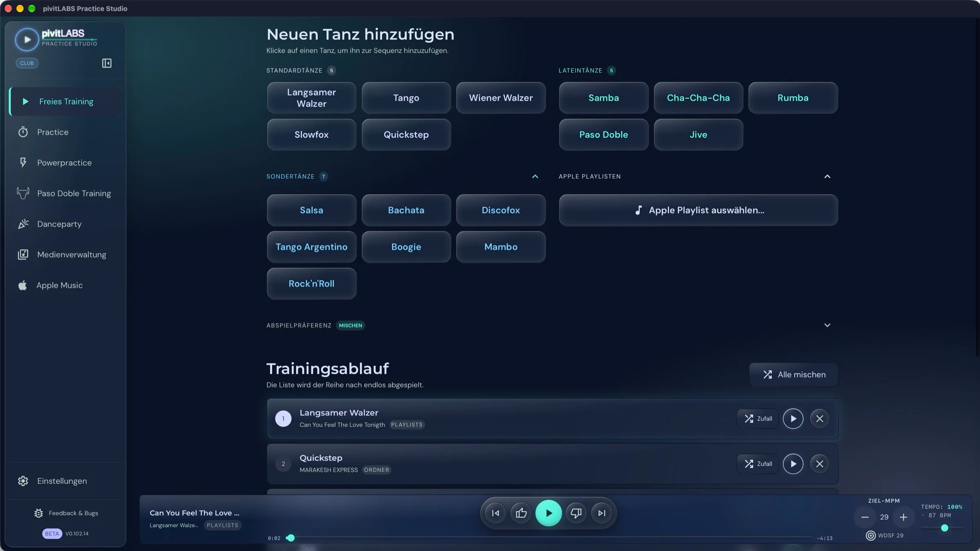
Task: Open Paso Doble Training in sidebar
Action: pyautogui.click(x=66, y=193)
